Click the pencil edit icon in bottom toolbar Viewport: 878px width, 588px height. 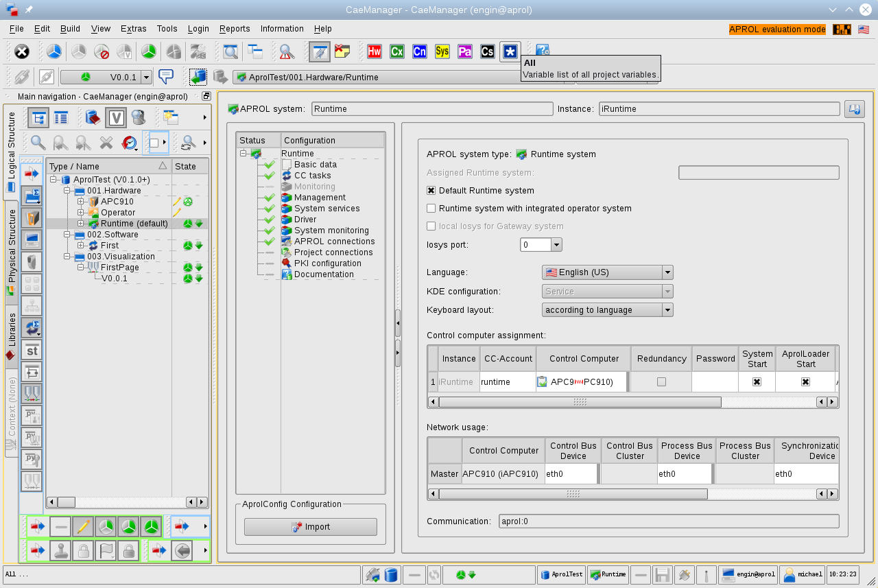point(83,526)
